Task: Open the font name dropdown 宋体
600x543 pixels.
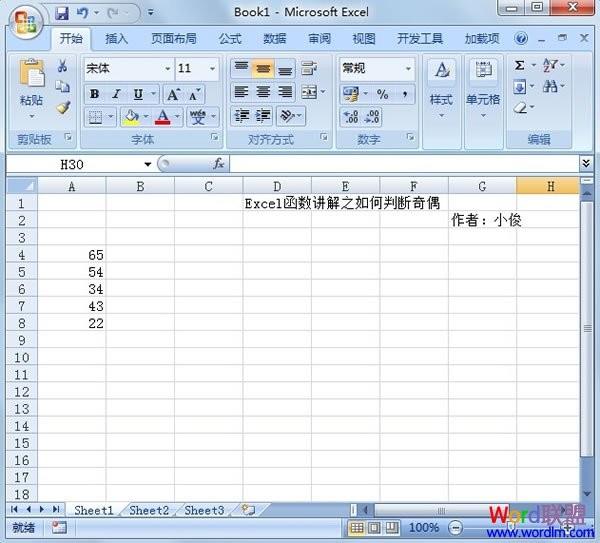Action: (167, 69)
